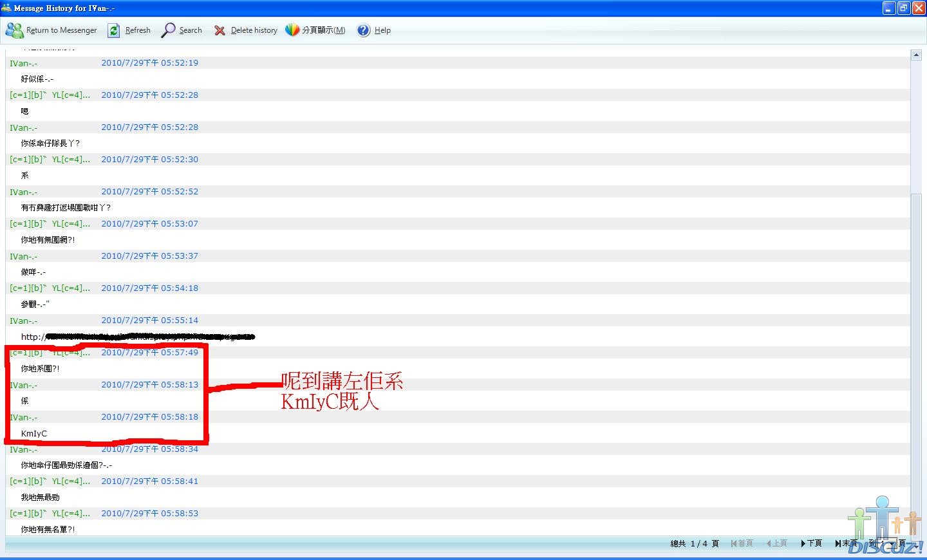Click the blue Help question-mark icon
This screenshot has width=927, height=560.
(x=364, y=30)
